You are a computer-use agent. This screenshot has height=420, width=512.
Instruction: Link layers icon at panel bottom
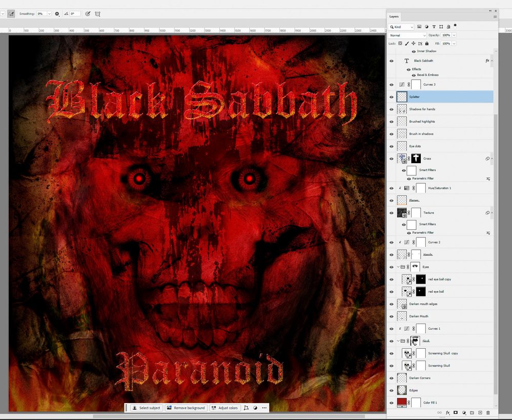pyautogui.click(x=439, y=413)
